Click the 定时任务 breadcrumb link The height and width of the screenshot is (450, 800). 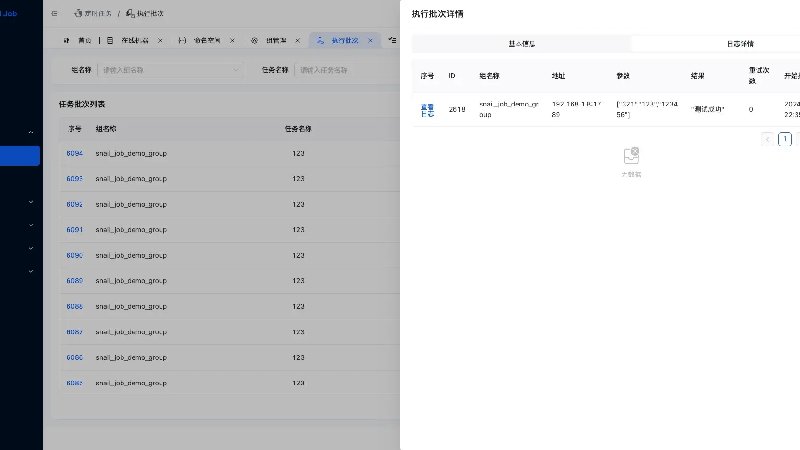(x=97, y=13)
